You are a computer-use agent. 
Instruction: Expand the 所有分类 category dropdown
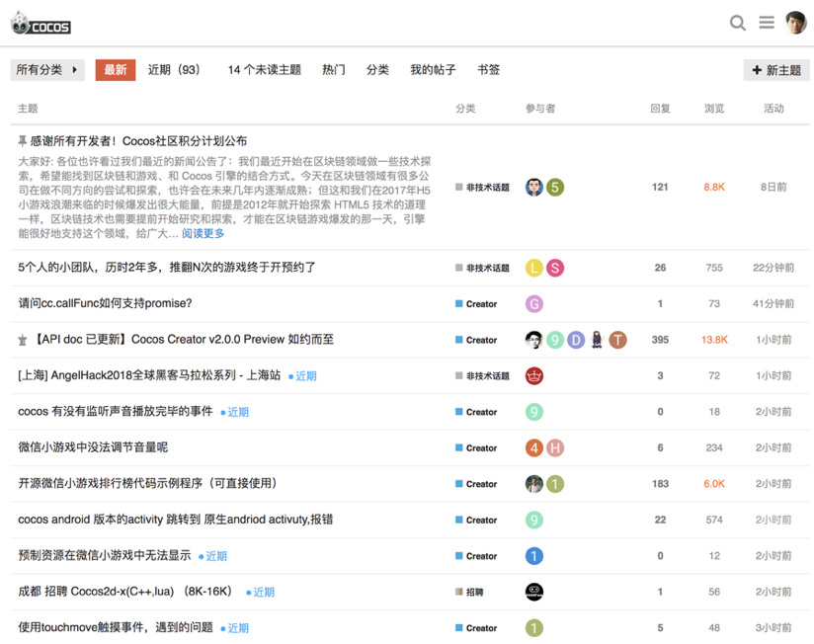tap(47, 70)
